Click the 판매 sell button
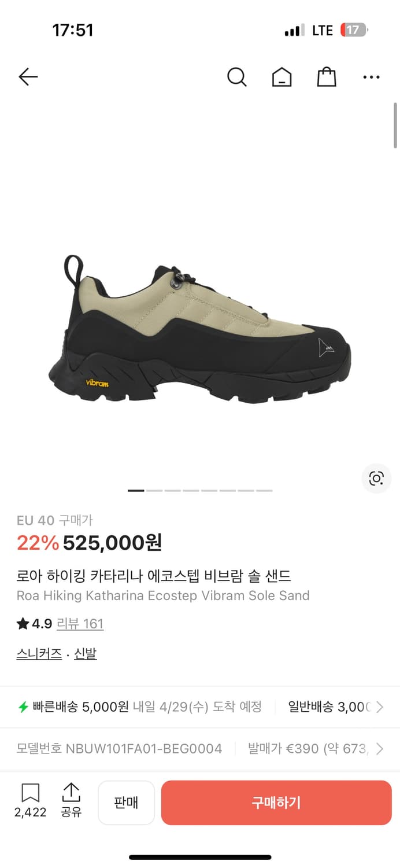This screenshot has height=868, width=400. [x=126, y=803]
